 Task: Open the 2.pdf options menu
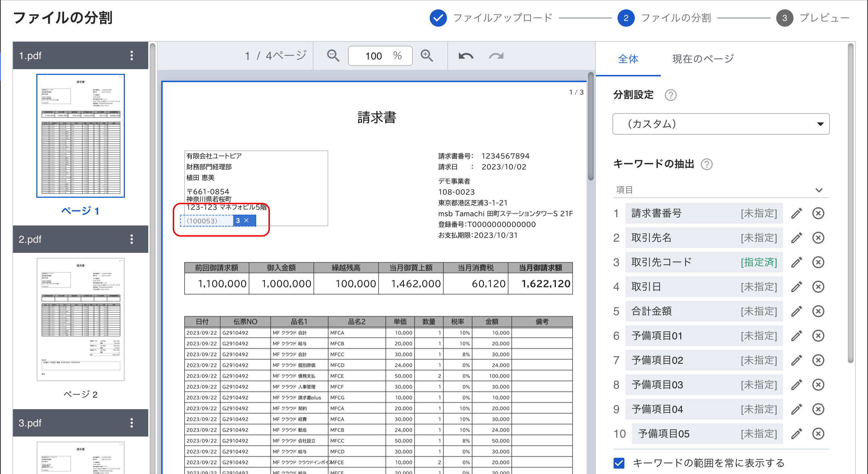(132, 239)
